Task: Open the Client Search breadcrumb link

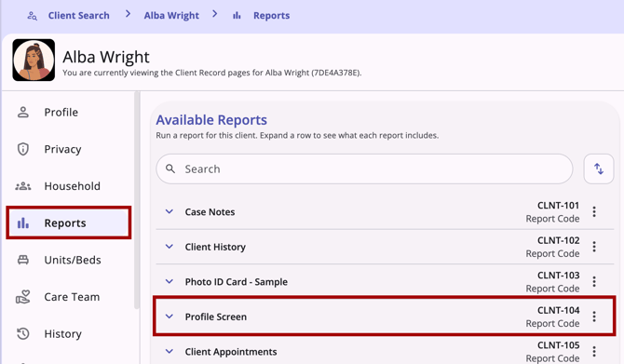Action: [x=79, y=16]
